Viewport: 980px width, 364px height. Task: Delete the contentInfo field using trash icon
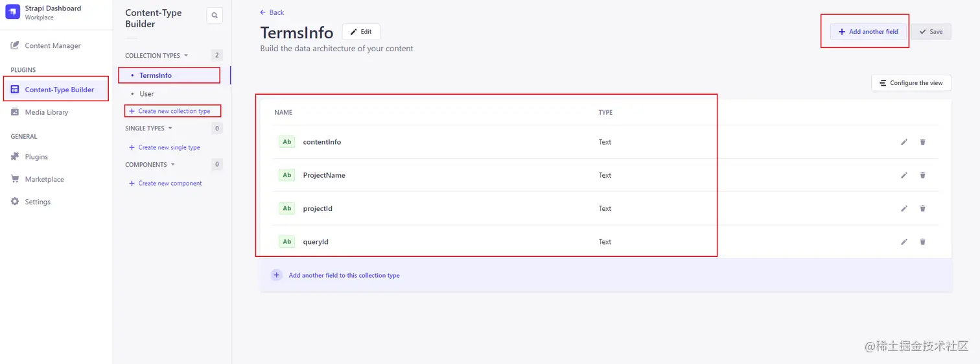(923, 142)
